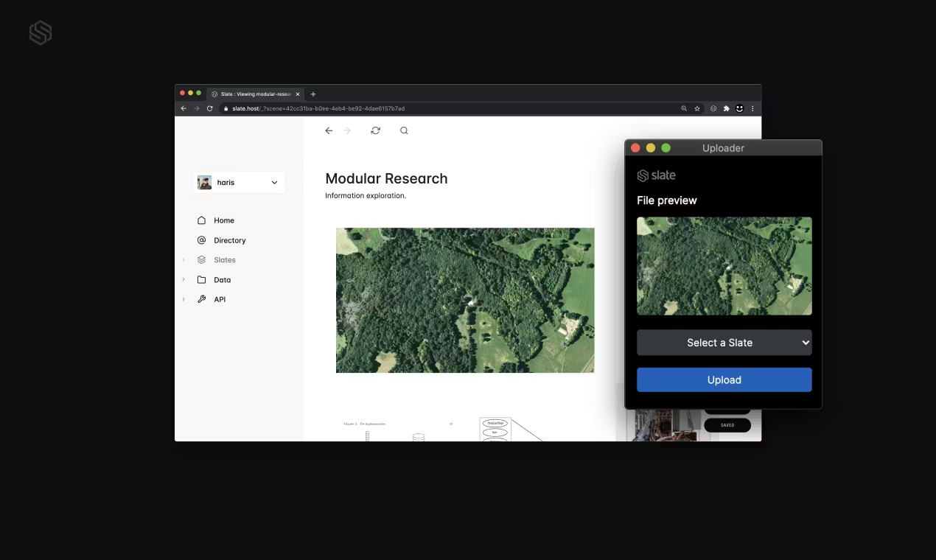
Task: Open the Slate in-app search icon
Action: [404, 130]
